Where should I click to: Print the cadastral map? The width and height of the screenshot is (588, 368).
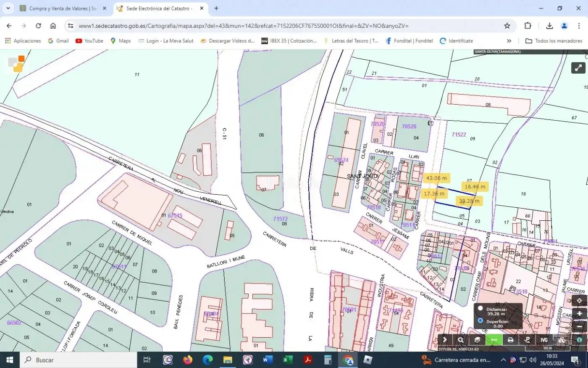(x=511, y=340)
